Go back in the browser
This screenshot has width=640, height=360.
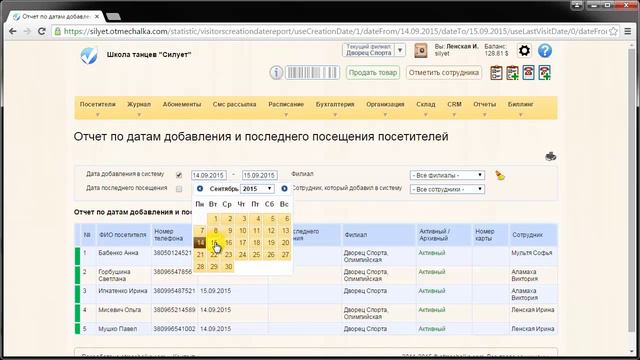point(13,31)
